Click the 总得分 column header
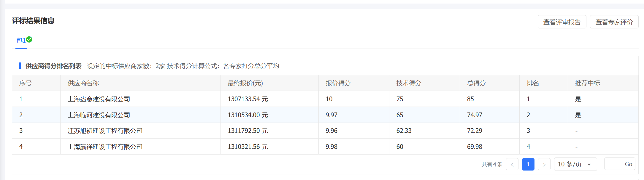The image size is (644, 180). point(476,83)
